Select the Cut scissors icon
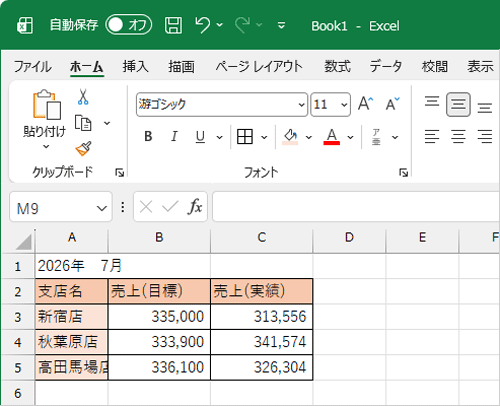This screenshot has height=406, width=500. [x=83, y=97]
